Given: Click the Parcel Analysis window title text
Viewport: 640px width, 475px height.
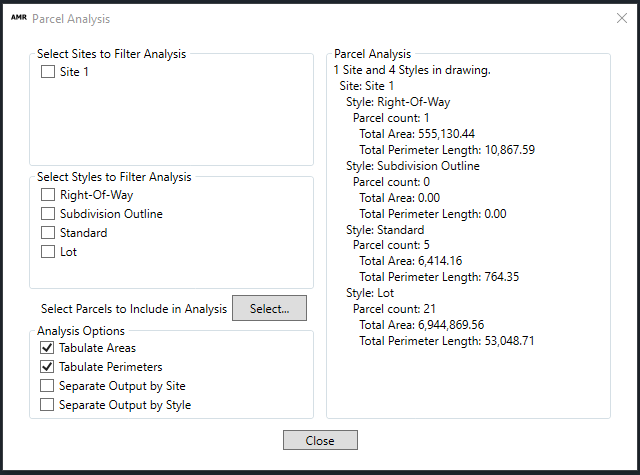Looking at the screenshot, I should pyautogui.click(x=71, y=19).
